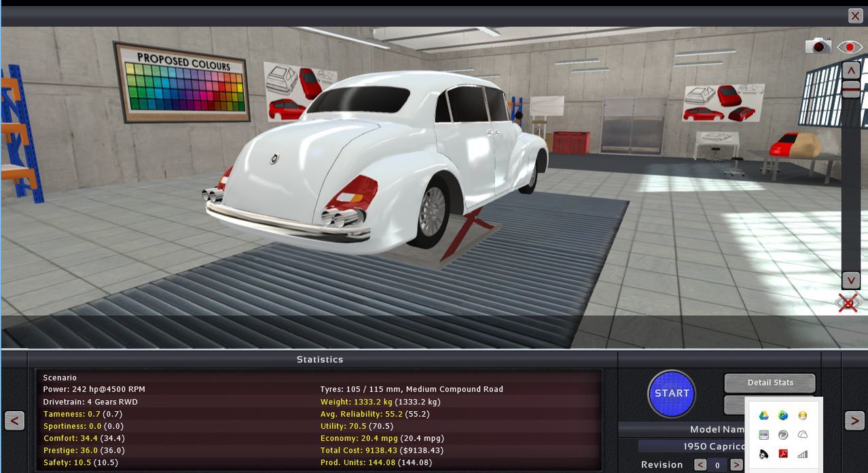
Task: Open Google Drive in system tray
Action: (763, 415)
